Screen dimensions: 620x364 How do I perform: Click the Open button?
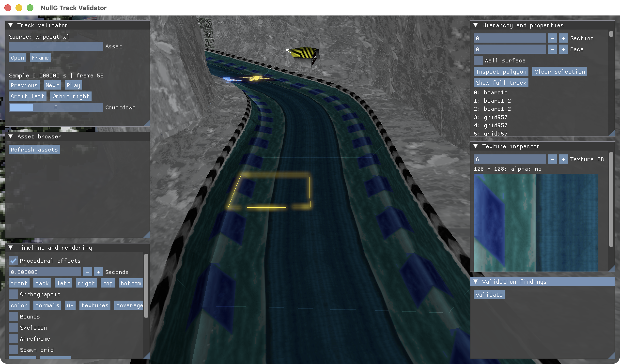(17, 58)
